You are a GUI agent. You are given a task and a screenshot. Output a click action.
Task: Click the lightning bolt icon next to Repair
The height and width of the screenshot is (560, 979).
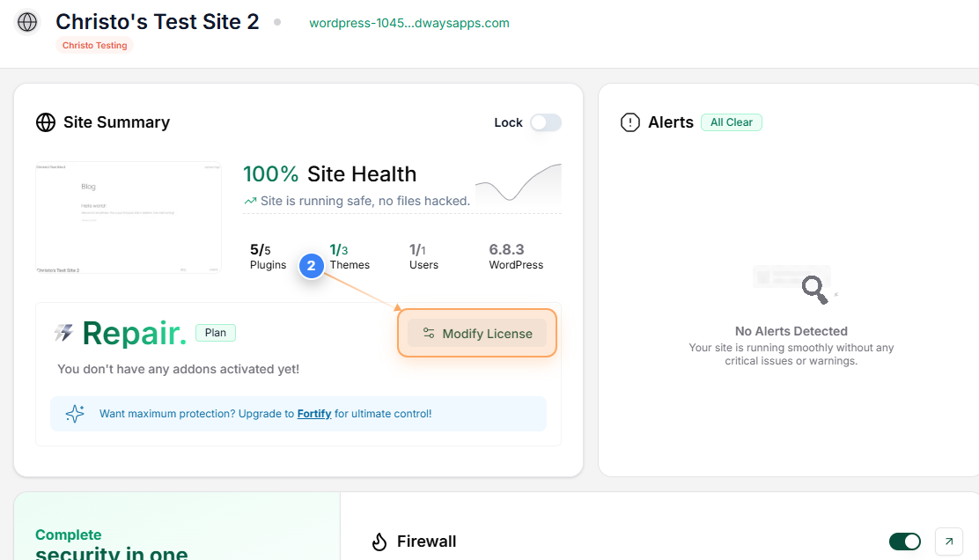pyautogui.click(x=63, y=332)
